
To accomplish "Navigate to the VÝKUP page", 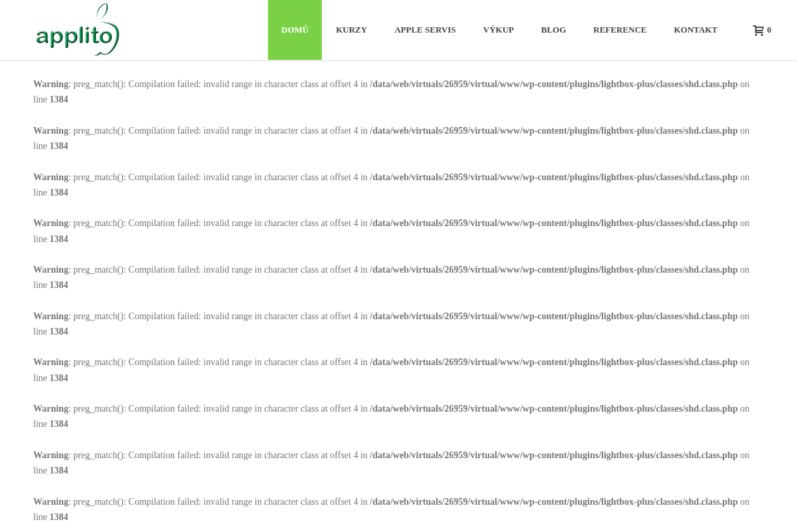I will [498, 30].
